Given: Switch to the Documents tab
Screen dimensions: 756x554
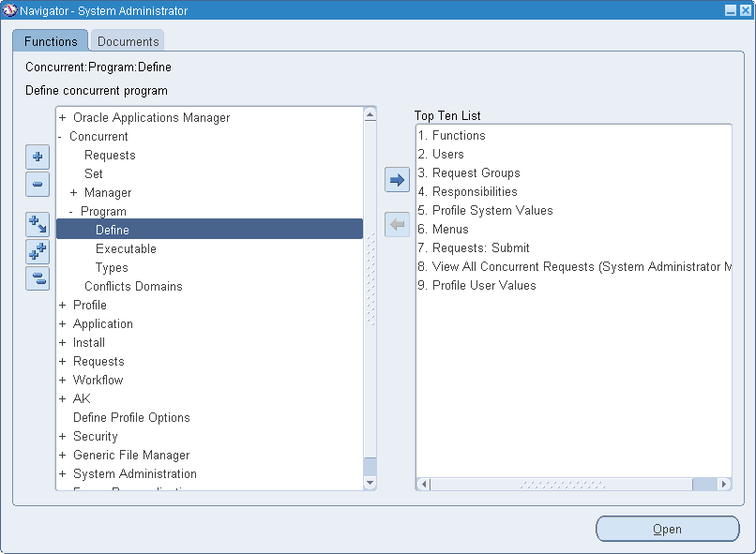Looking at the screenshot, I should coord(128,41).
